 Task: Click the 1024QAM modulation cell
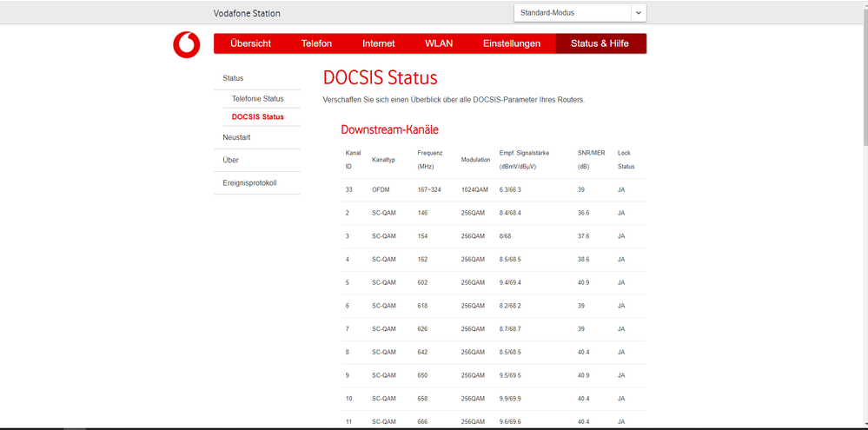(x=474, y=190)
